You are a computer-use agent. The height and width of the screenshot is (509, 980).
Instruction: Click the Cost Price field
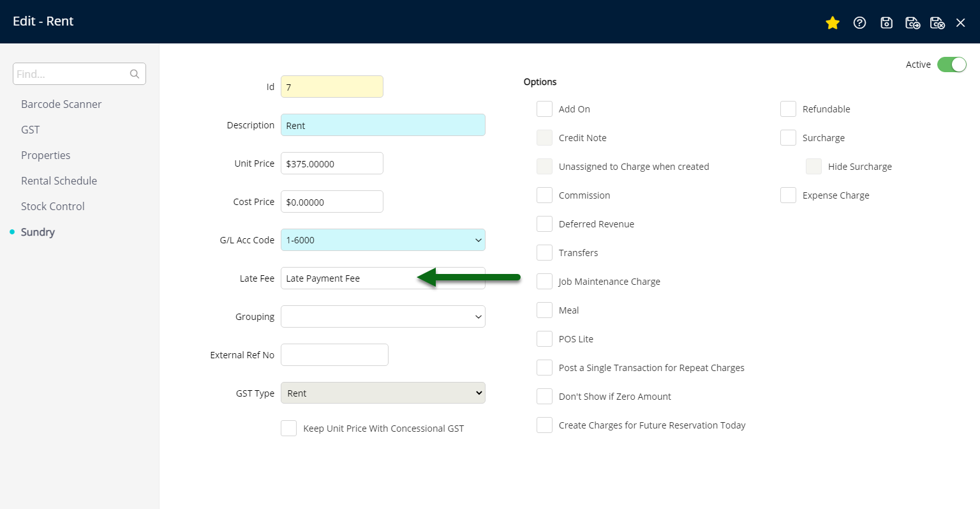tap(332, 202)
